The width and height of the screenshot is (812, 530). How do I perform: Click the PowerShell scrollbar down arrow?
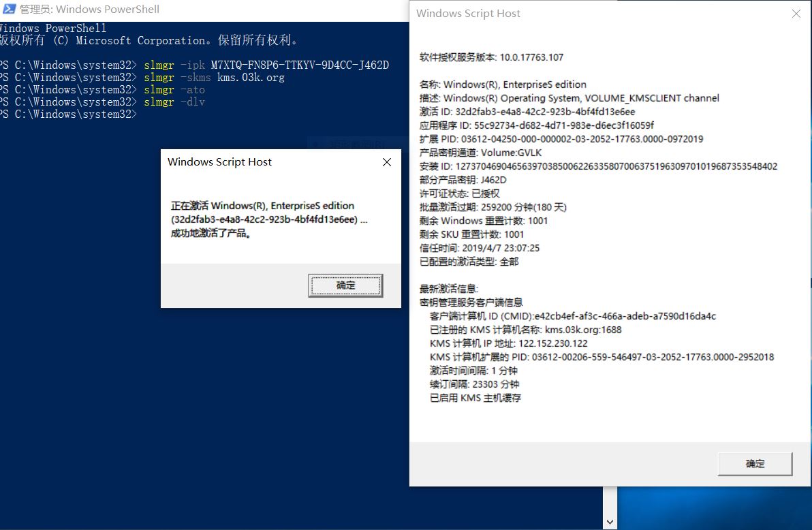click(610, 523)
